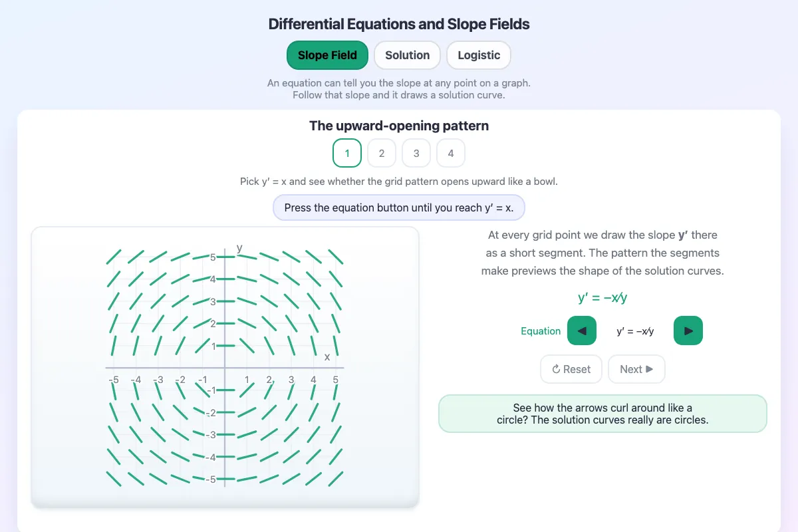798x532 pixels.
Task: Open the Solution tab
Action: coord(408,55)
